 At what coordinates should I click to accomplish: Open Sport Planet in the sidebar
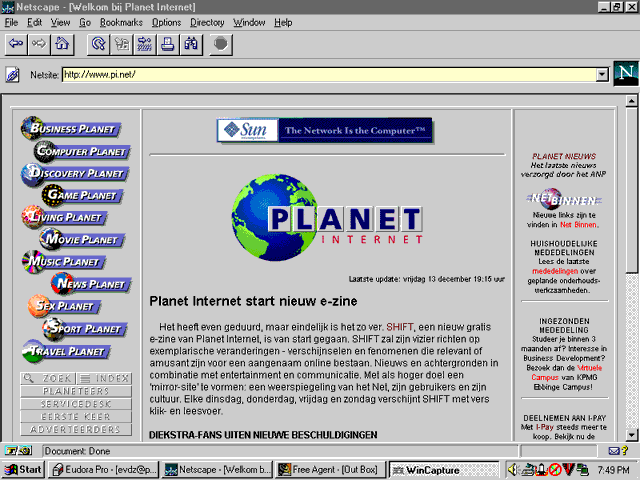(84, 329)
